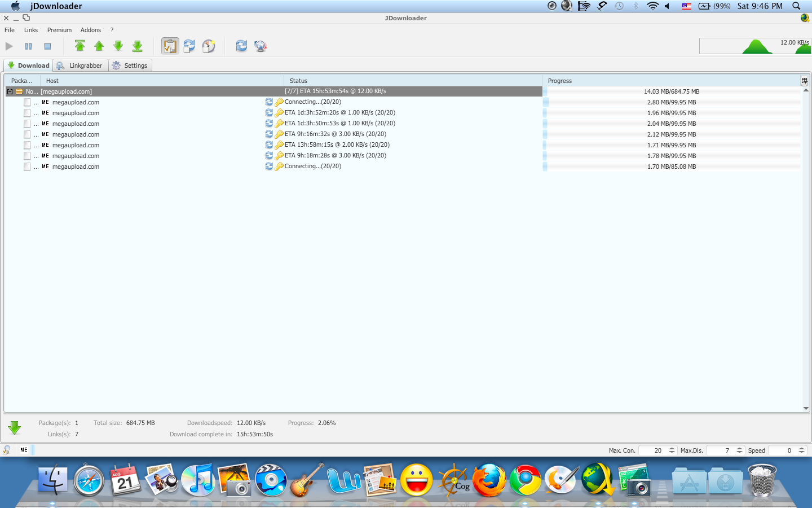
Task: Move selected links to the top
Action: [x=80, y=46]
